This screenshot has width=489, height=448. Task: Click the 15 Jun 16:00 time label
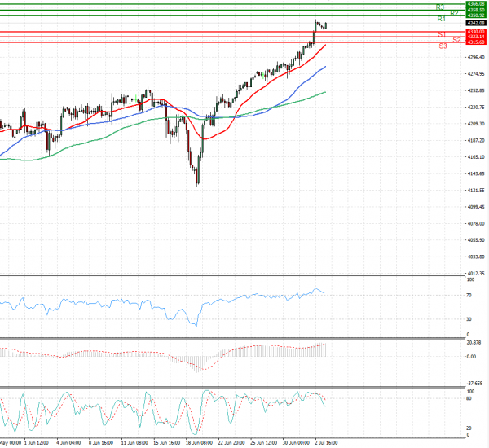coord(167,443)
